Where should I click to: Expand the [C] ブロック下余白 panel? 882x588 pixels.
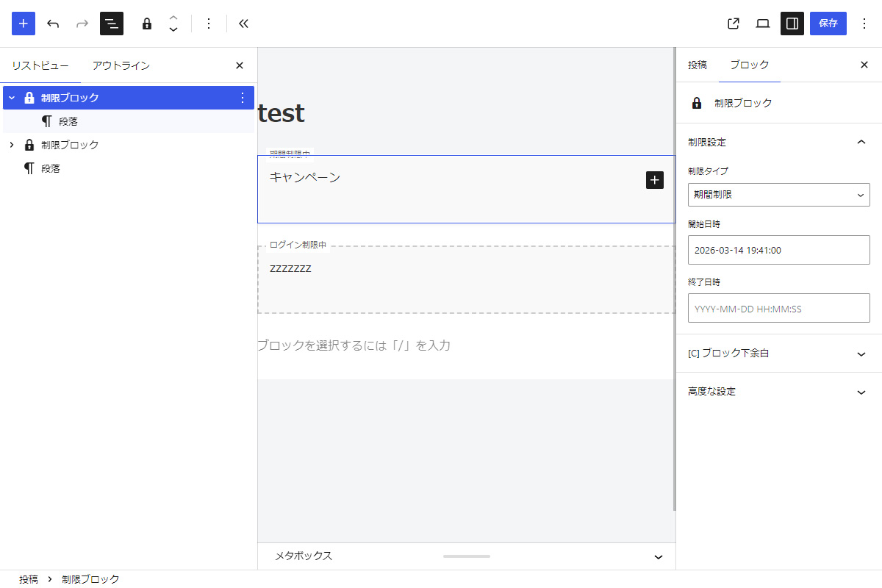click(x=778, y=354)
